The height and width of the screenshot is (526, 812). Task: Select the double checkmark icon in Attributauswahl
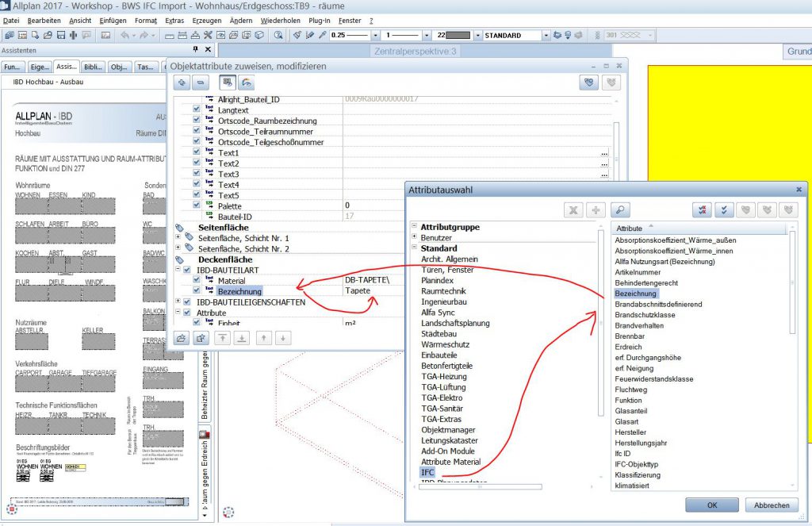pyautogui.click(x=724, y=209)
